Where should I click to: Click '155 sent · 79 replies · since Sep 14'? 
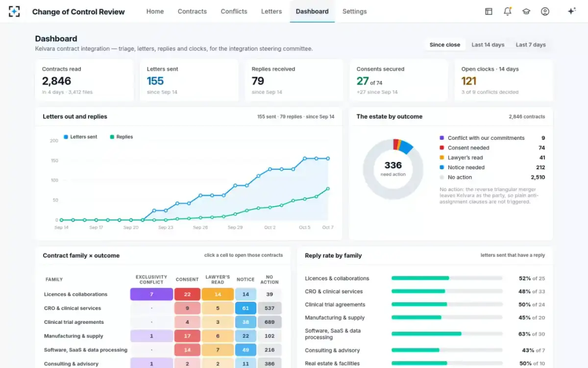tap(296, 117)
